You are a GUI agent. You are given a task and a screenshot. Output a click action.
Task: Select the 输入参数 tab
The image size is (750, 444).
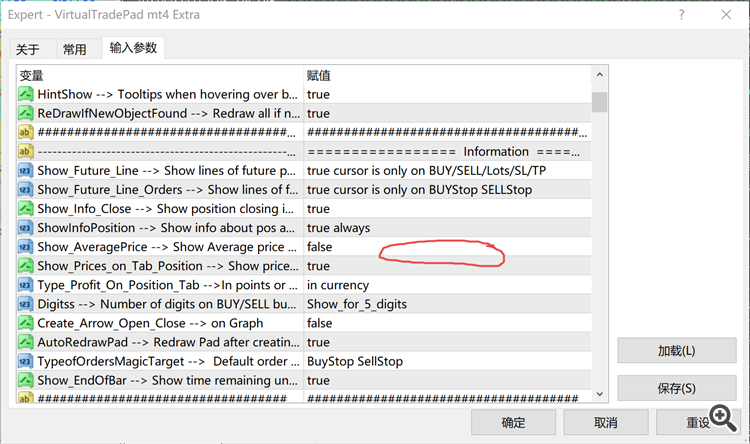click(x=133, y=47)
